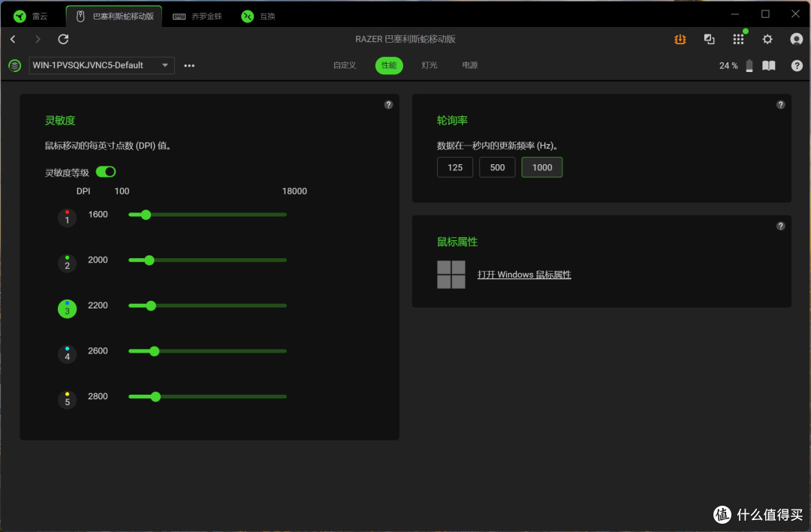Toggle the 灵敏度等级 switch
The height and width of the screenshot is (532, 811).
tap(106, 172)
